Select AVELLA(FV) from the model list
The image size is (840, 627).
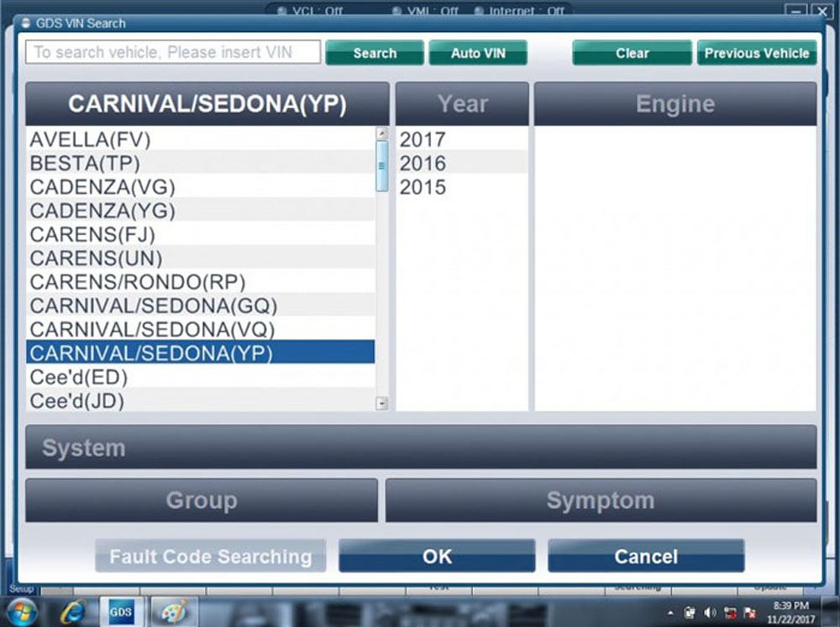click(201, 139)
